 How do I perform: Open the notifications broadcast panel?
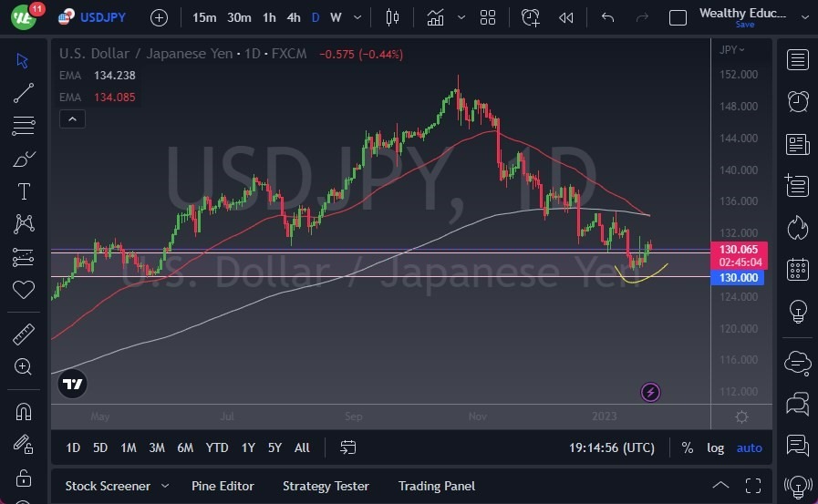[798, 488]
